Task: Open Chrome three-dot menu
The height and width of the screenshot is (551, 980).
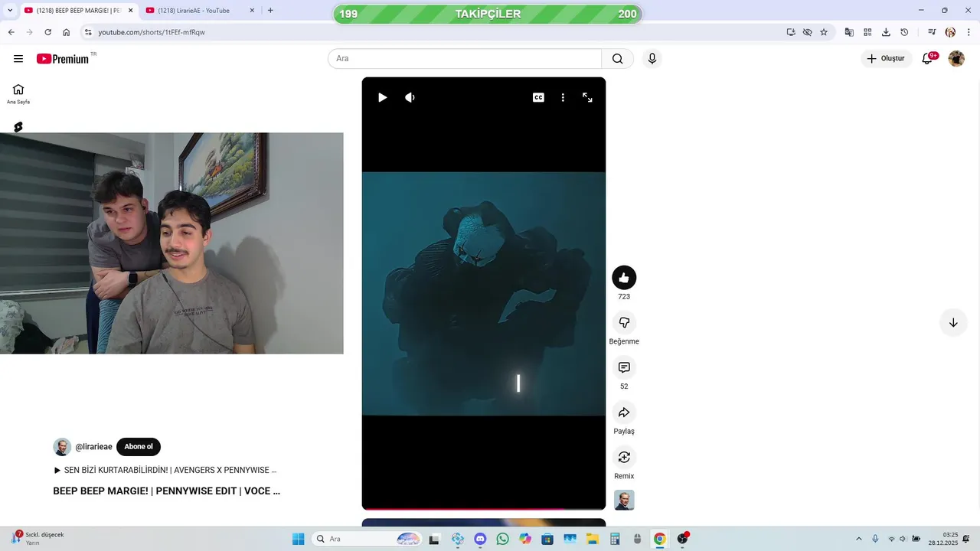Action: (969, 32)
